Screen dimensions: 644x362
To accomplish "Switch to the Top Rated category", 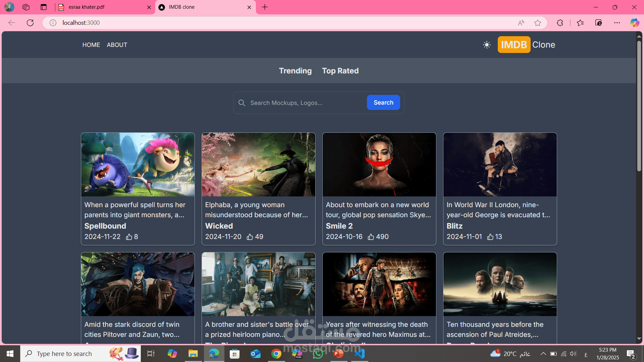I will click(340, 71).
